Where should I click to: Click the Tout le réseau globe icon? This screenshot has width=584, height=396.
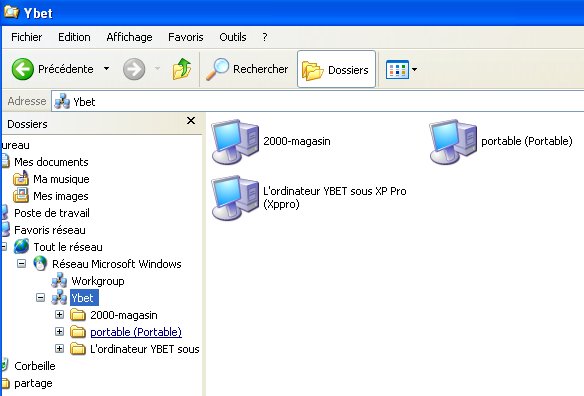pyautogui.click(x=21, y=247)
